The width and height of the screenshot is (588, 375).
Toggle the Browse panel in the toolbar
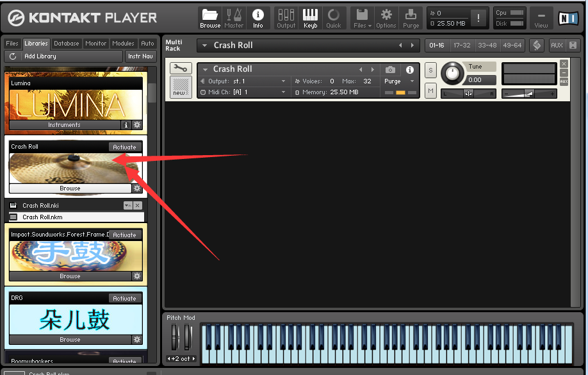tap(210, 18)
